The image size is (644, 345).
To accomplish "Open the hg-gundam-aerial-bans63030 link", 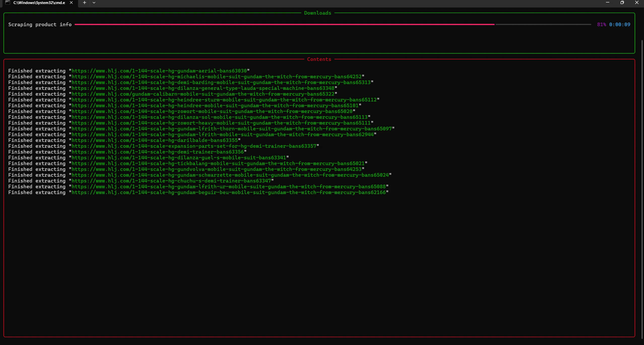I will pyautogui.click(x=159, y=71).
